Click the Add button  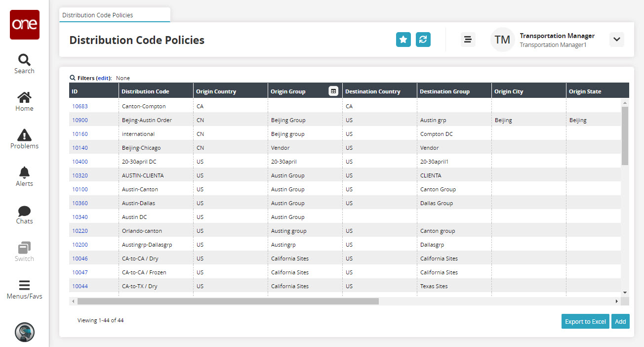(x=620, y=321)
